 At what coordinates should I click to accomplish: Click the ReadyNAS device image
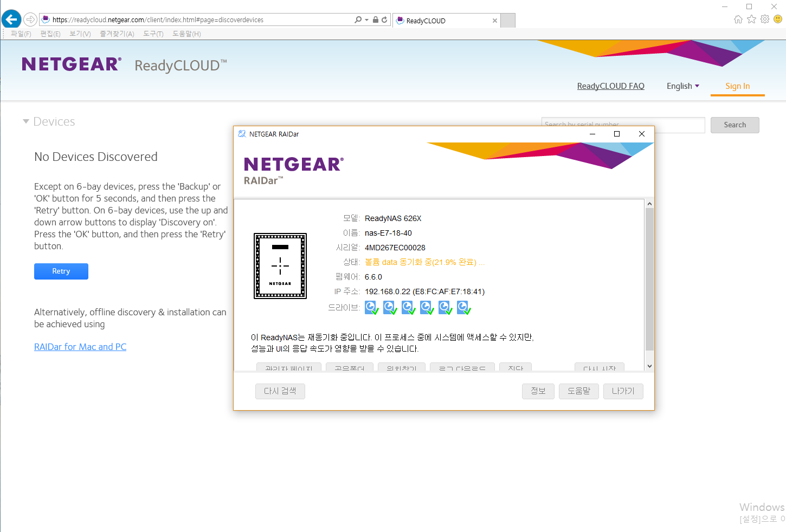click(280, 266)
